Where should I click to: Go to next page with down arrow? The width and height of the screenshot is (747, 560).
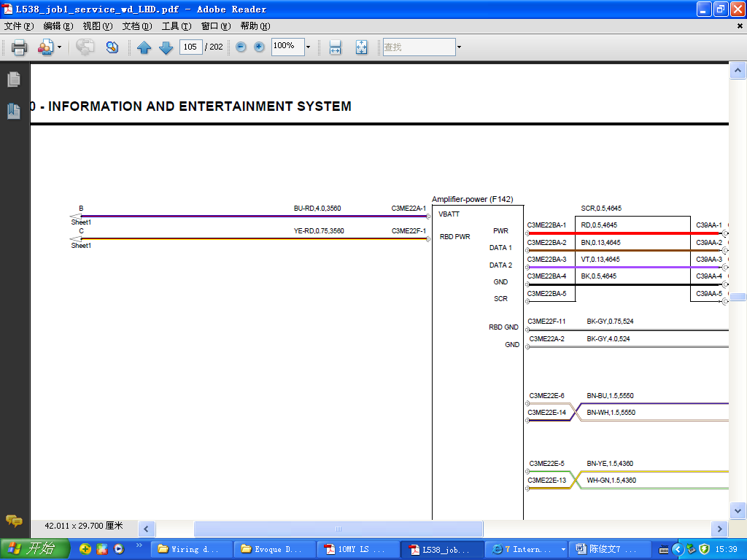coord(166,47)
